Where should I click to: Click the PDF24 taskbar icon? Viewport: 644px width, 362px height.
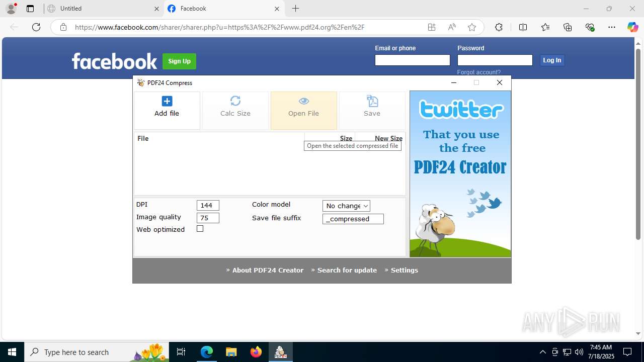click(x=280, y=352)
